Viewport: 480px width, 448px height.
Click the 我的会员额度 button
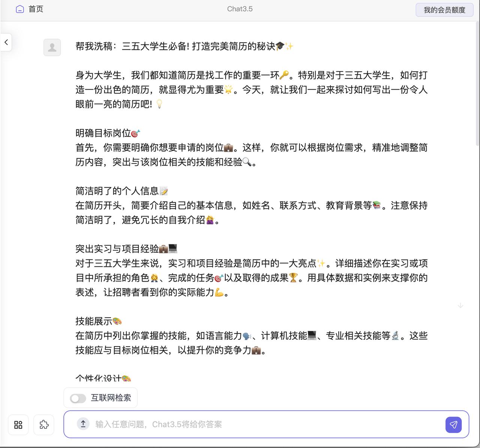click(444, 10)
